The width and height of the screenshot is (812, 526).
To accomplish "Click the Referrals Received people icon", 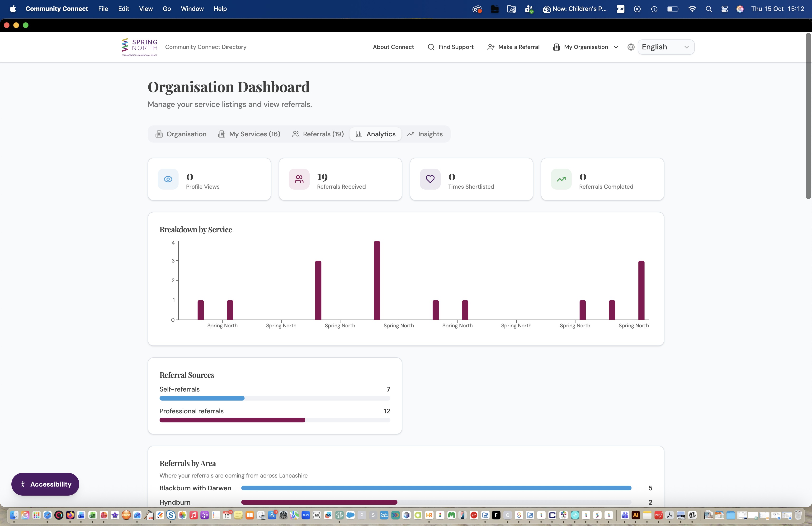I will click(x=299, y=179).
